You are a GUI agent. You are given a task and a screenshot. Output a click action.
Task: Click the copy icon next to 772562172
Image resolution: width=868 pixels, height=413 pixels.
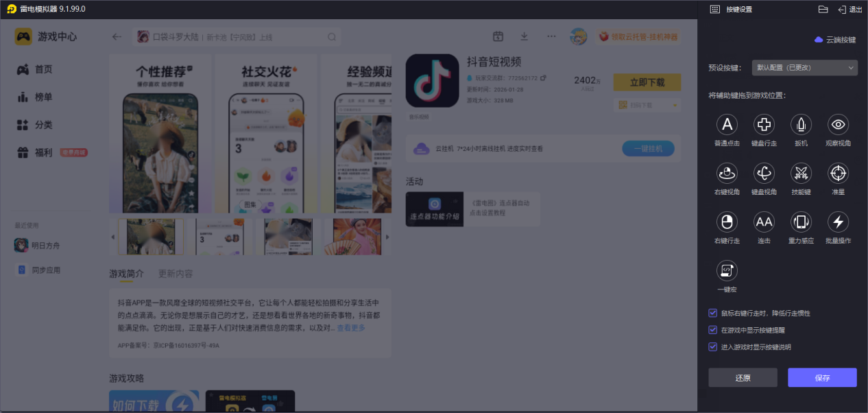pos(543,78)
